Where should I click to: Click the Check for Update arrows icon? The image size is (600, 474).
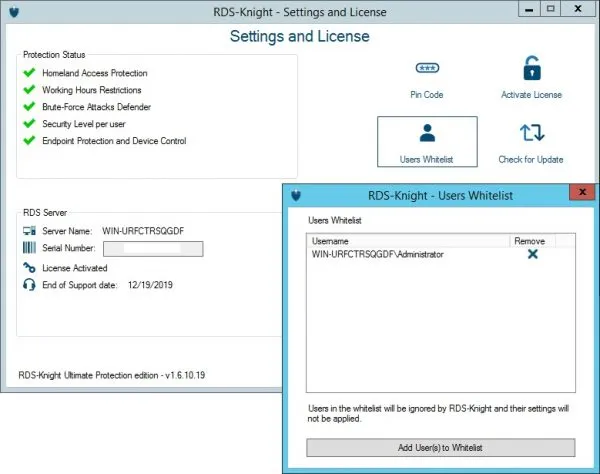tap(532, 133)
